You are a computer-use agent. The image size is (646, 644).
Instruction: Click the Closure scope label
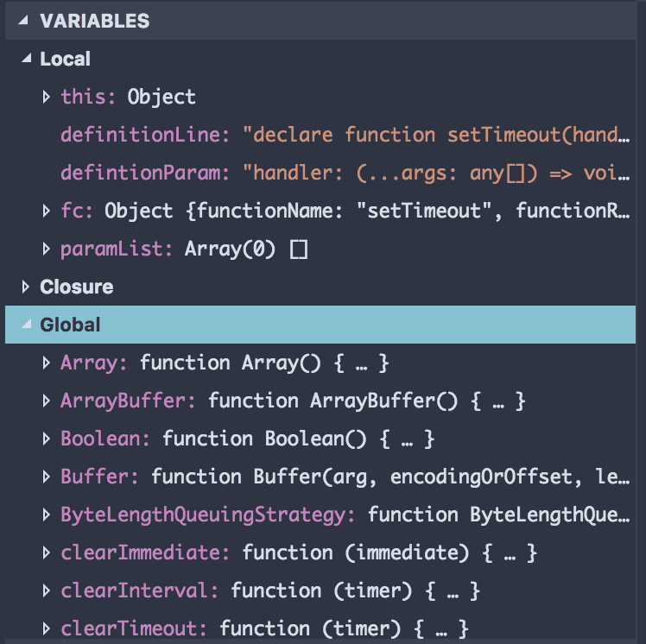tap(76, 287)
